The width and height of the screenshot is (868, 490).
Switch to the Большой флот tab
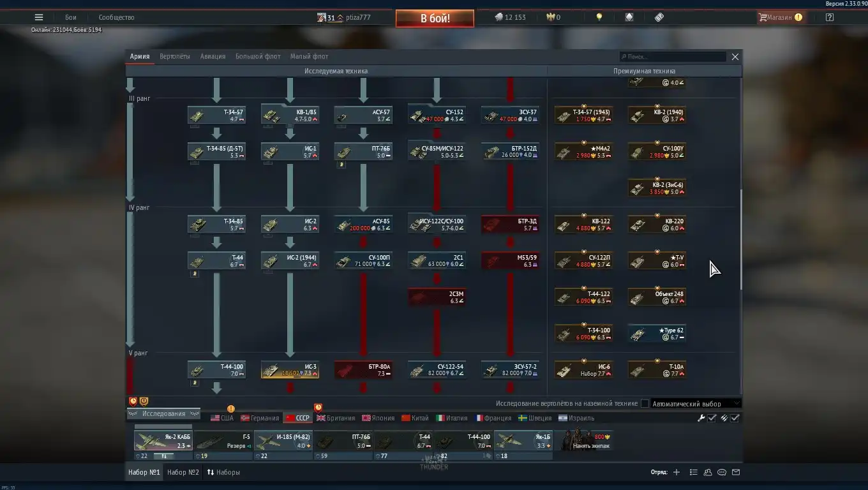(258, 56)
